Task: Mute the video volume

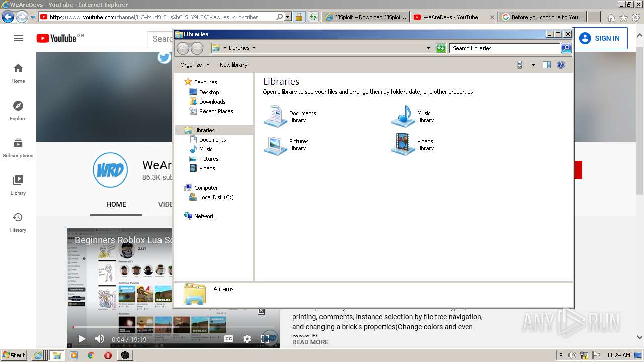Action: [100, 339]
